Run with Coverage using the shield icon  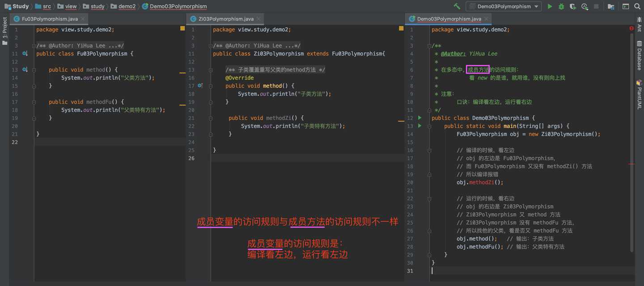coord(572,6)
